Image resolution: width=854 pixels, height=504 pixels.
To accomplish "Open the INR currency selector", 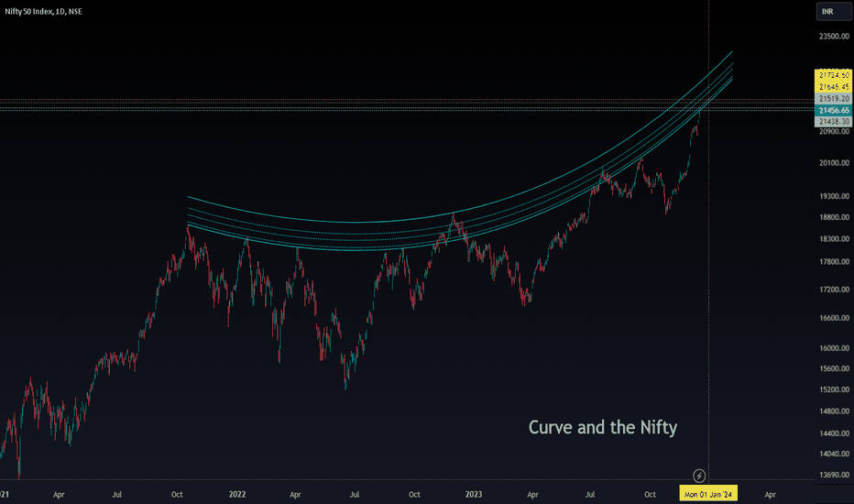I will tap(833, 11).
